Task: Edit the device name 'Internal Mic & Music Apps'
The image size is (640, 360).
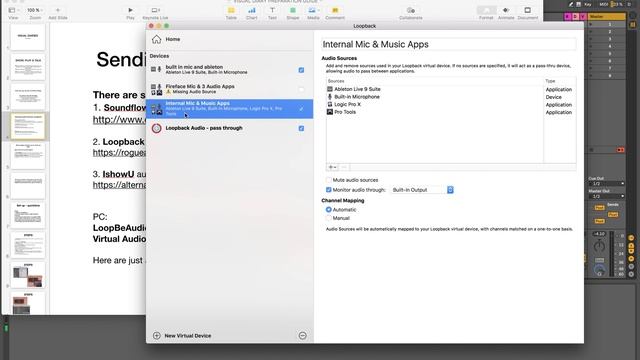Action: coord(449,44)
